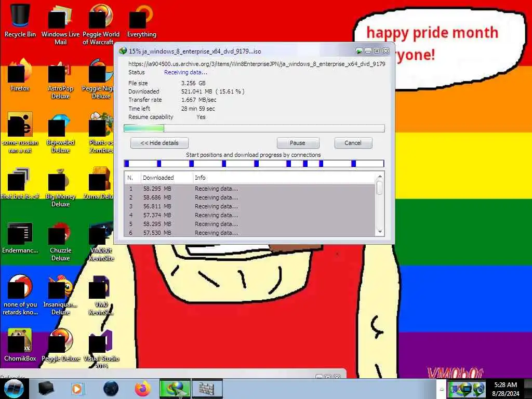Click Hide details button
The width and height of the screenshot is (532, 399).
[159, 143]
